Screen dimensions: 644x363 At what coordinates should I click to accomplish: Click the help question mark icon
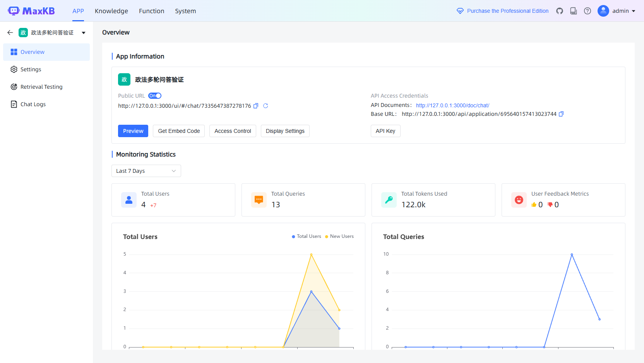pos(587,11)
